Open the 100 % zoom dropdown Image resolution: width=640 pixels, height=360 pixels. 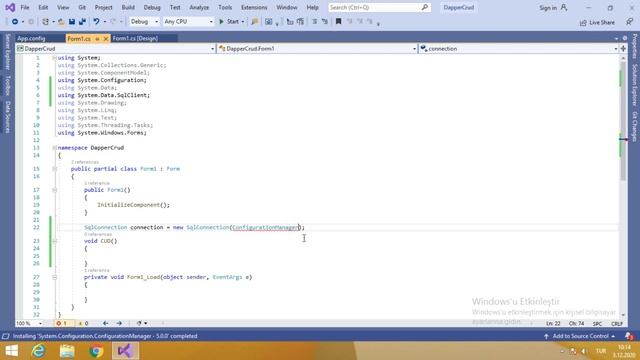tap(29, 323)
